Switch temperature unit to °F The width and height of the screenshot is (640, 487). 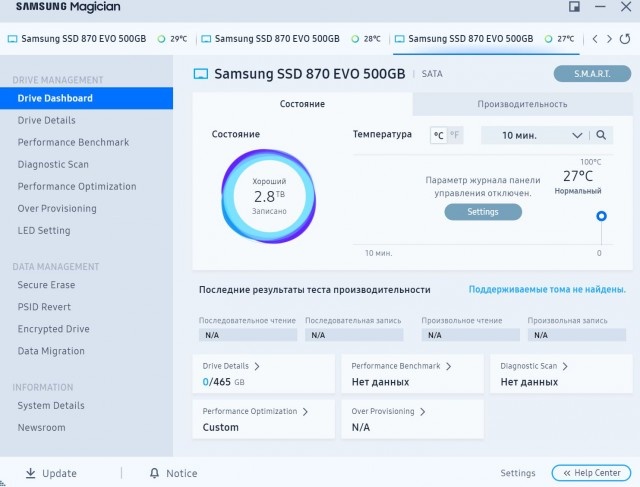point(455,135)
